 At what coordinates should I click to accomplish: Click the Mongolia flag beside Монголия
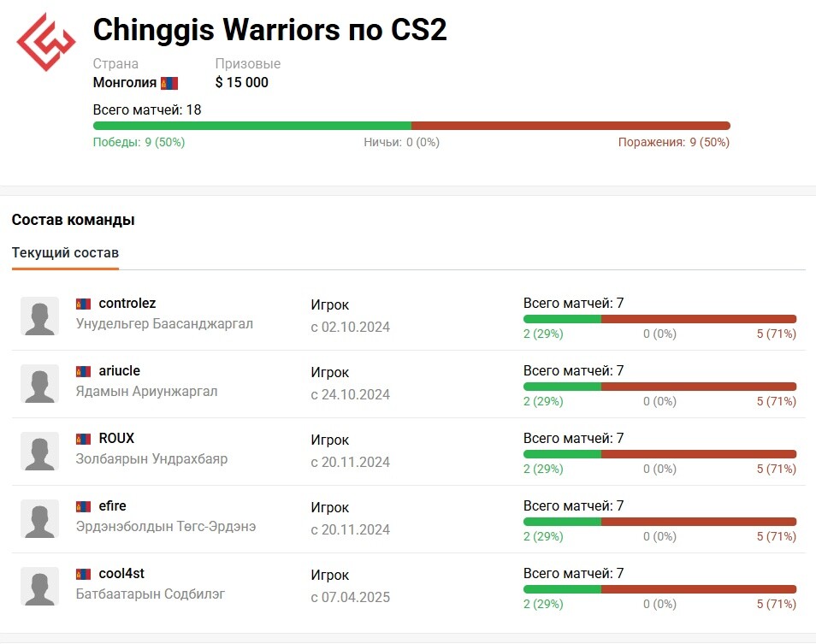(169, 83)
